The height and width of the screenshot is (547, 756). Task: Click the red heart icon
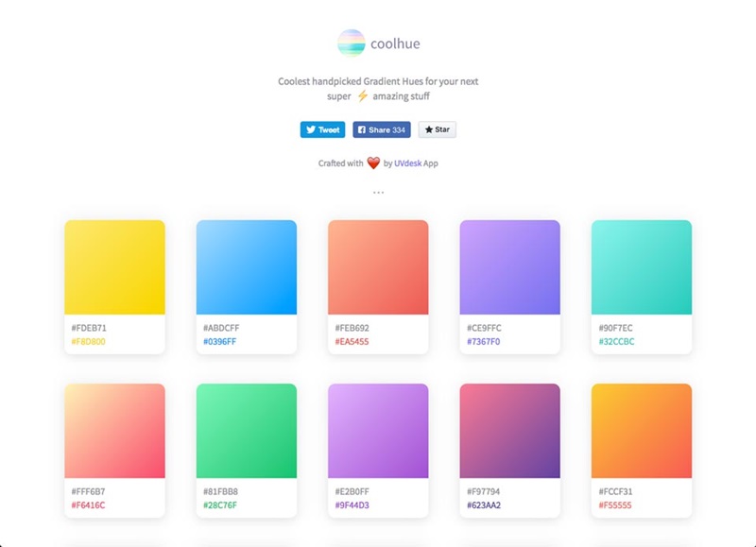tap(373, 163)
